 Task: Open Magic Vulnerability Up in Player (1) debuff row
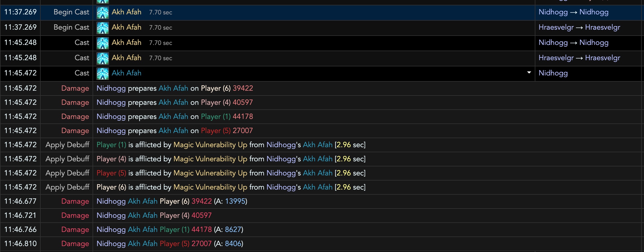[210, 145]
